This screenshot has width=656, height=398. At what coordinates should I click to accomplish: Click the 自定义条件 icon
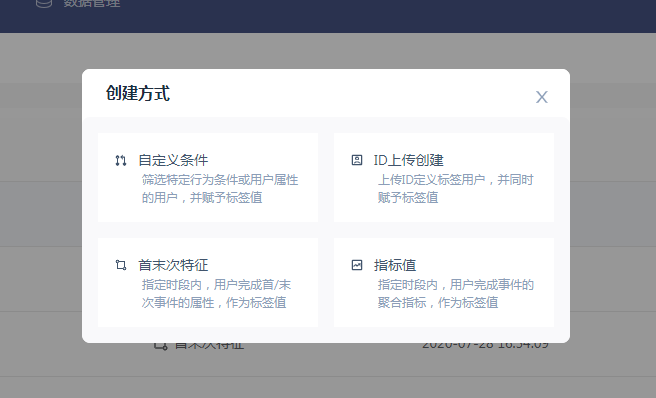pyautogui.click(x=121, y=160)
